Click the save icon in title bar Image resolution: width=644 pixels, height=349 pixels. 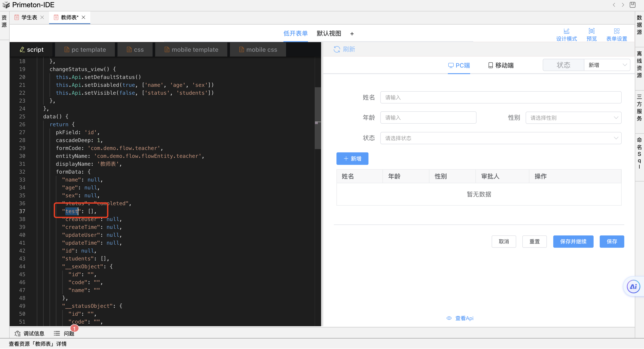632,5
